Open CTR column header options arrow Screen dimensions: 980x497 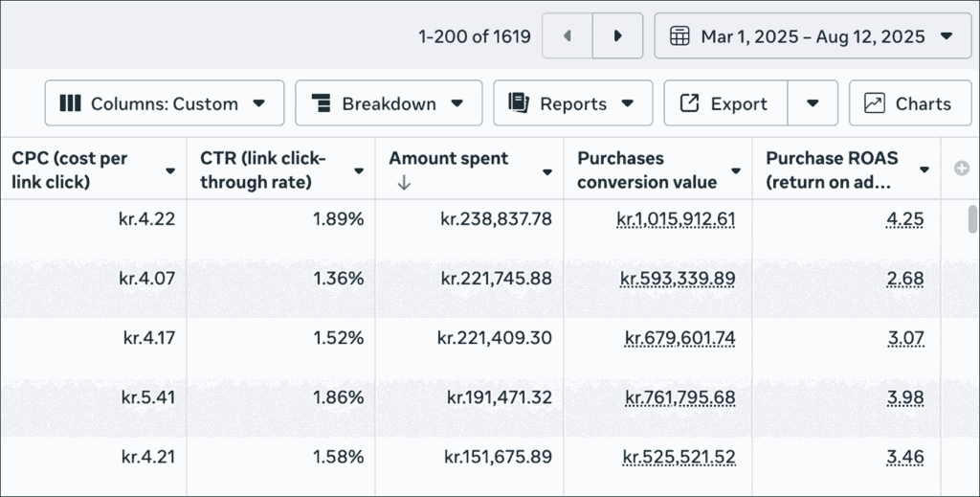coord(359,170)
